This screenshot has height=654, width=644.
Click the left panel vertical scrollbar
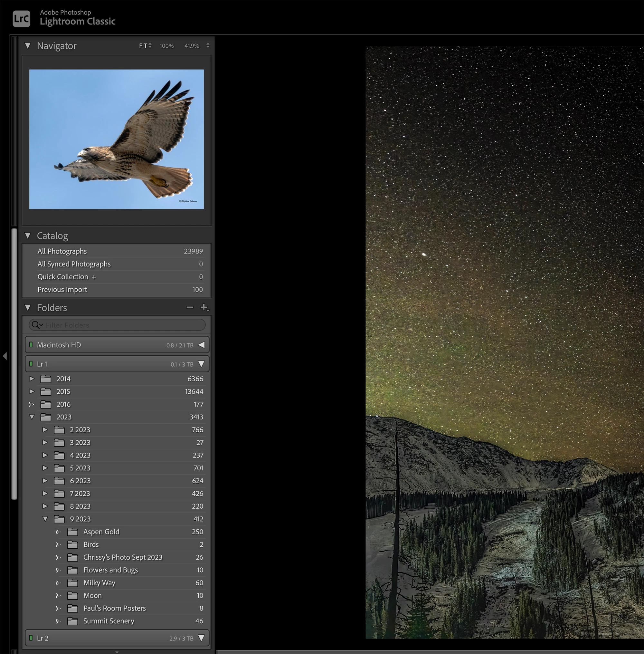click(14, 364)
